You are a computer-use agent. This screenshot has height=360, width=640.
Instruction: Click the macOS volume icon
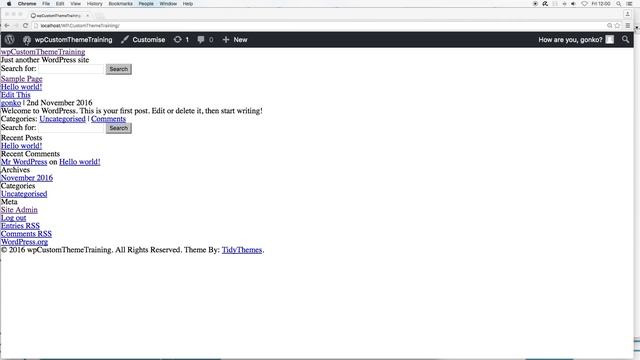coord(573,4)
